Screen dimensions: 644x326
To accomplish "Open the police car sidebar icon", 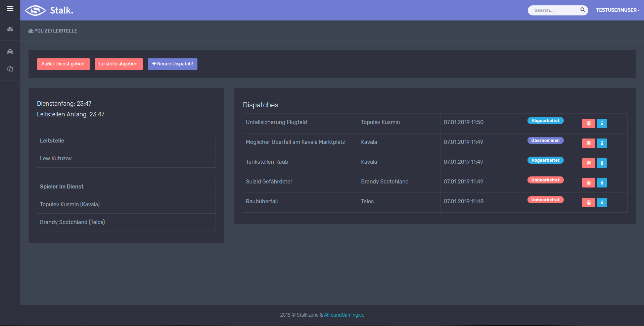I will point(10,51).
